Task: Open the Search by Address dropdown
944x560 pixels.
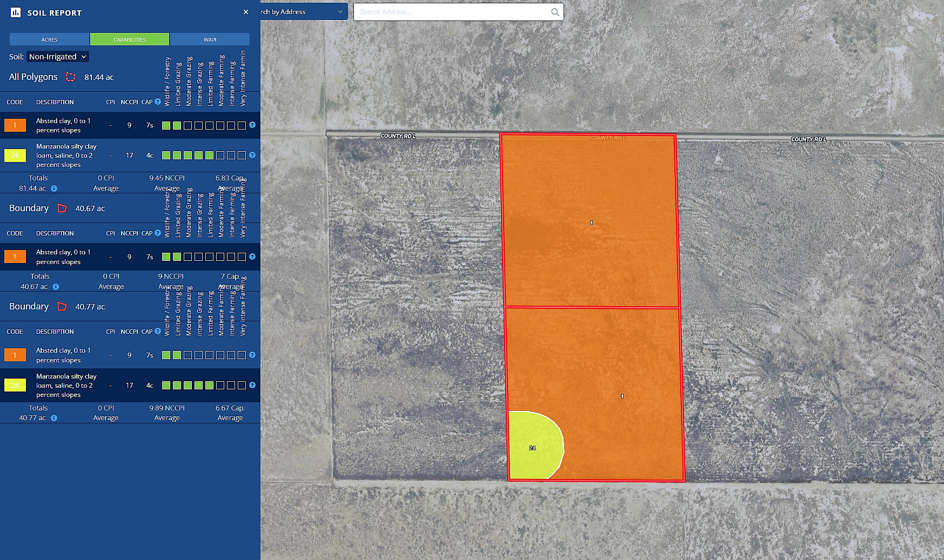Action: (303, 12)
